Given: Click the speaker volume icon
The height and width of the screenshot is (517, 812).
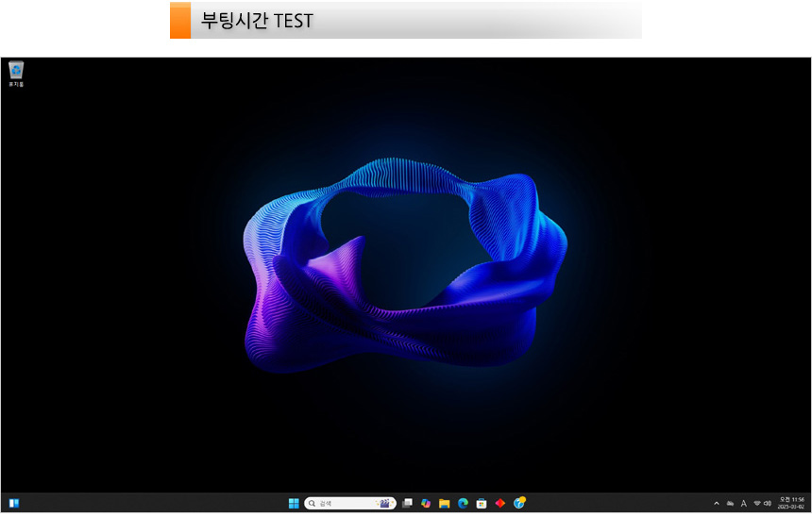Looking at the screenshot, I should click(768, 504).
